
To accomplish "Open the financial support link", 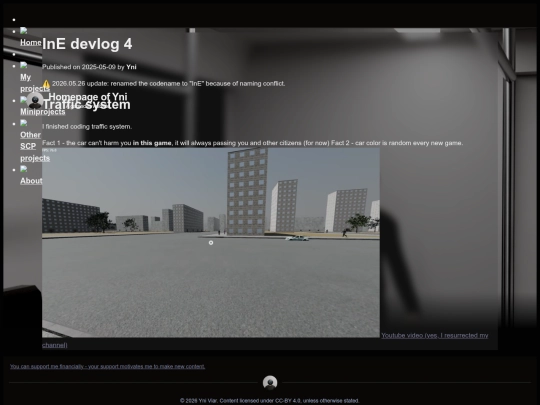I will click(107, 366).
